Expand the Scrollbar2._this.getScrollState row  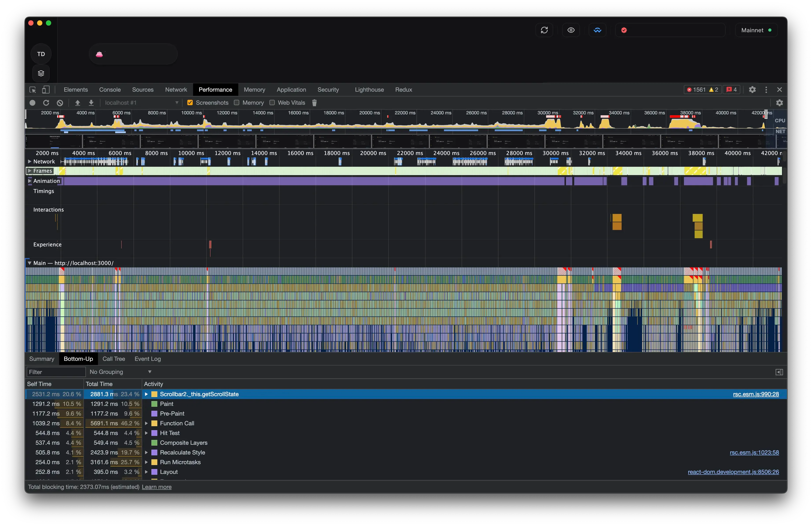click(x=146, y=394)
